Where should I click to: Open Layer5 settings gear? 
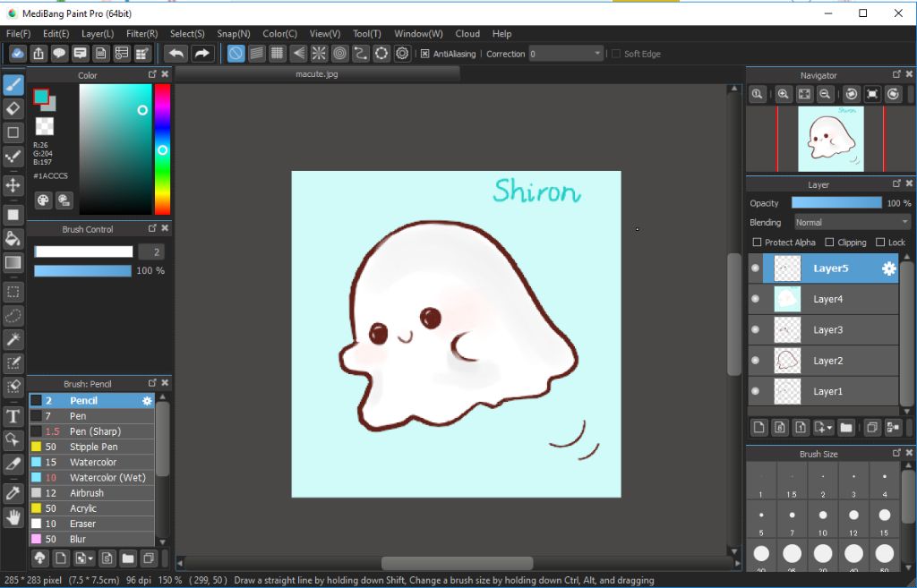pyautogui.click(x=889, y=268)
